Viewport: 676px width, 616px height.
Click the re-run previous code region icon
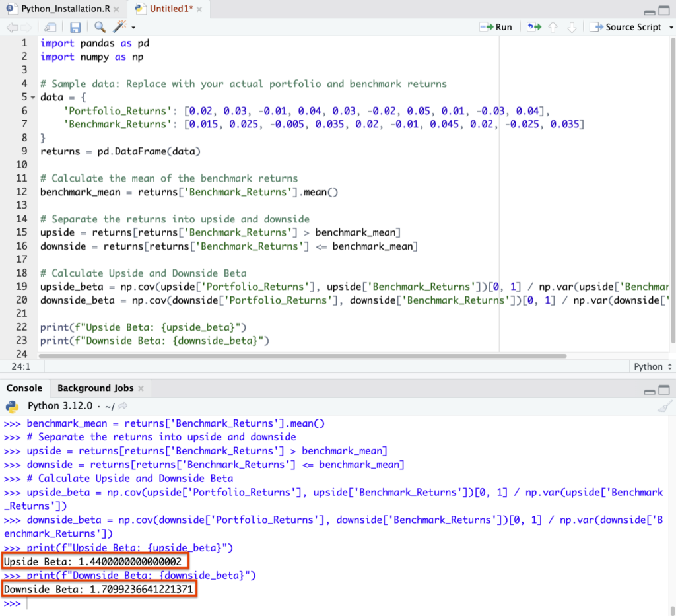[x=533, y=27]
